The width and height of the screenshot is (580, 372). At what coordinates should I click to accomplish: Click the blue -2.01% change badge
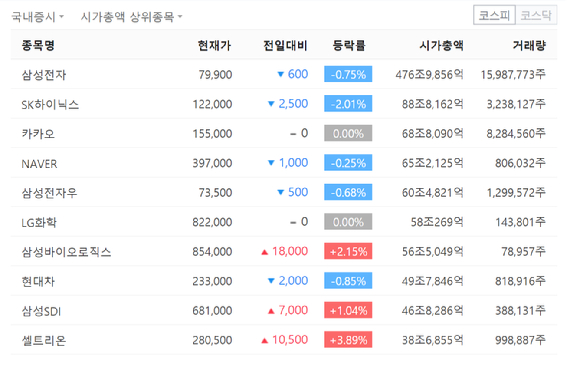click(348, 104)
